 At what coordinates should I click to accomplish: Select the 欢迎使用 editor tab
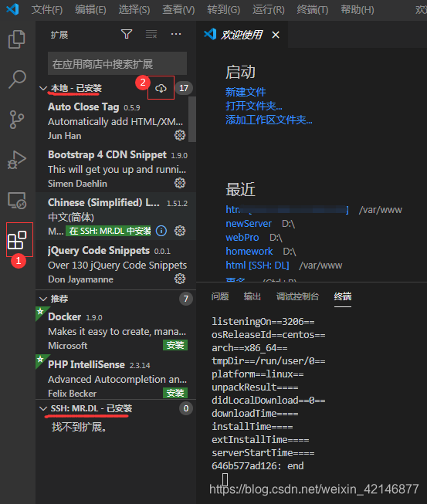[241, 35]
